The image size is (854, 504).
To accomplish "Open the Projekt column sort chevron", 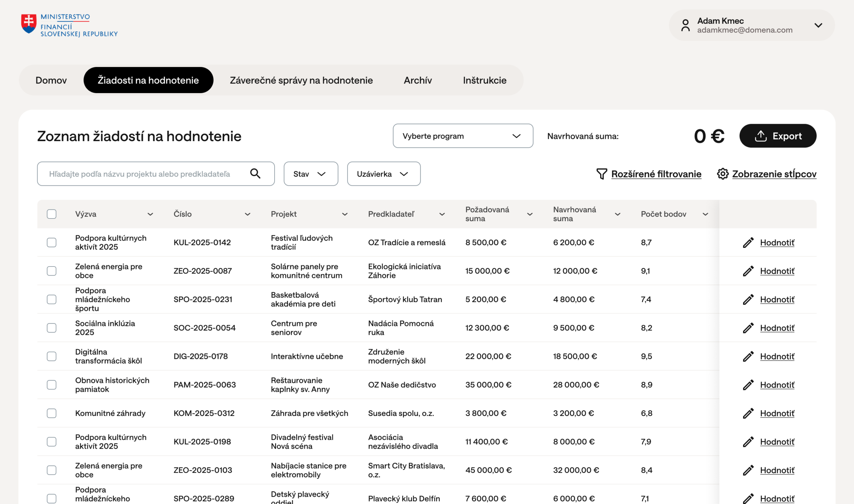I will click(x=345, y=214).
